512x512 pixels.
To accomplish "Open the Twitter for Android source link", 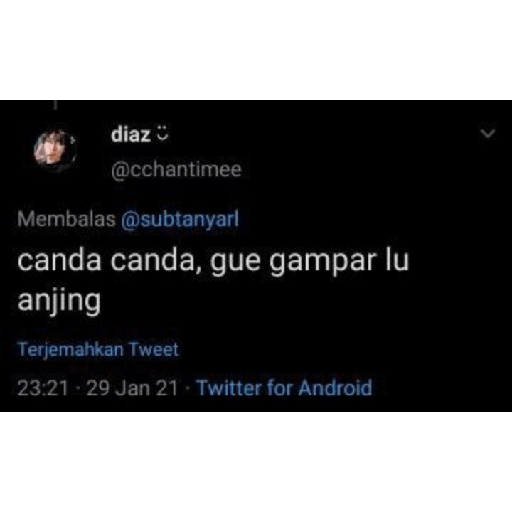I will [284, 388].
